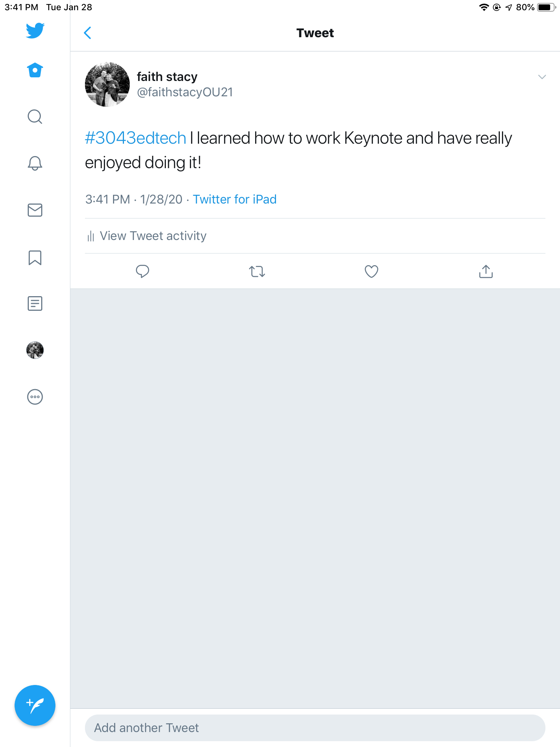
Task: Share the tweet using share icon
Action: [x=486, y=271]
